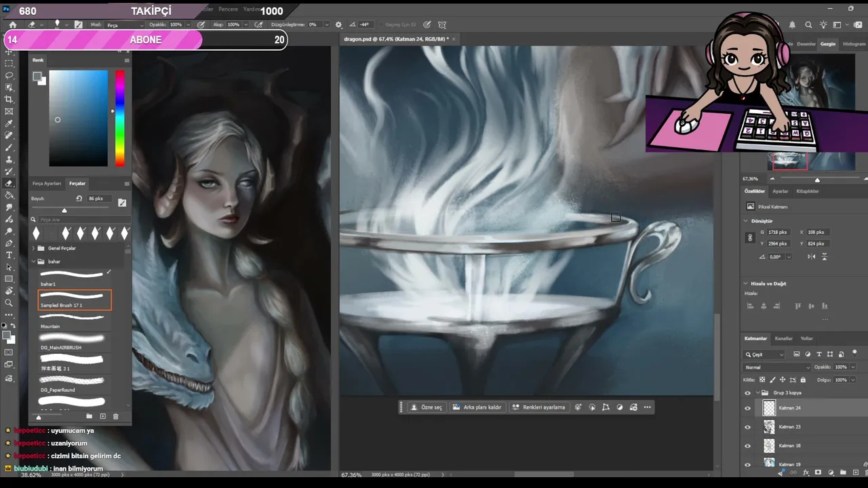Select the Path Selection tool
The height and width of the screenshot is (488, 868).
[x=9, y=267]
